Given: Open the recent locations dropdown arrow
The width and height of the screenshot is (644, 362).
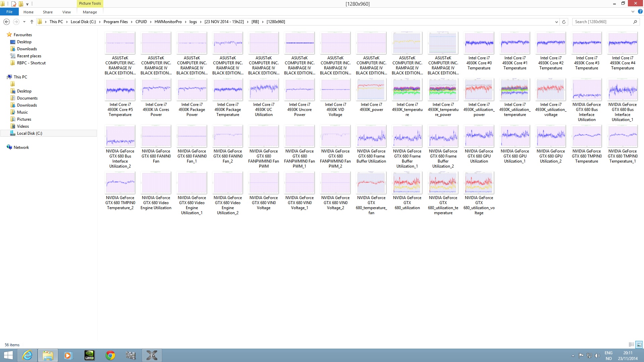Looking at the screenshot, I should pyautogui.click(x=24, y=22).
